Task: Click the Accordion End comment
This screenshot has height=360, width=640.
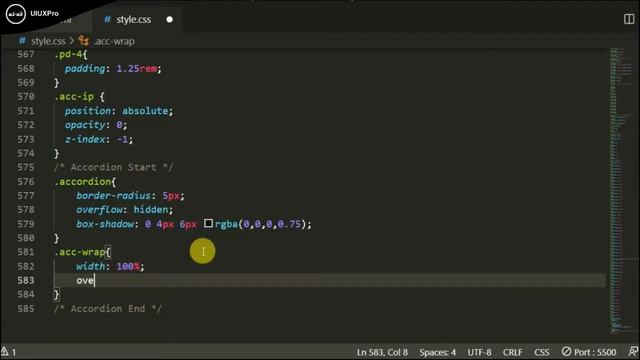Action: 108,309
